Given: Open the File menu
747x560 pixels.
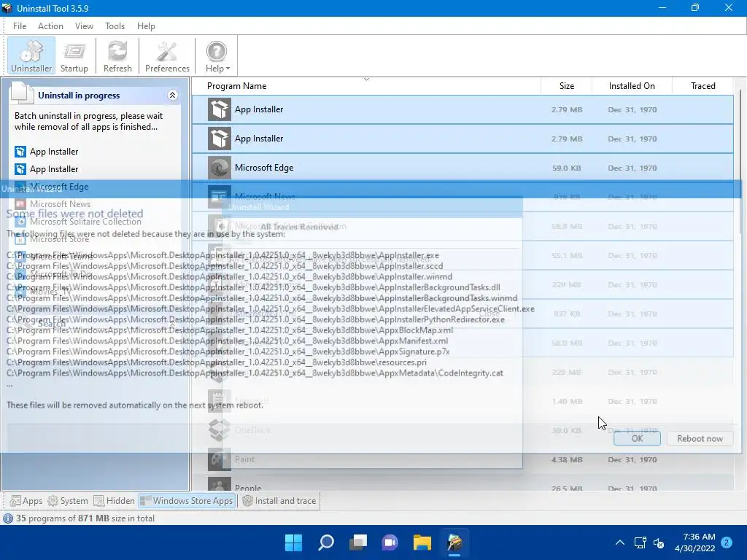Looking at the screenshot, I should (x=20, y=26).
